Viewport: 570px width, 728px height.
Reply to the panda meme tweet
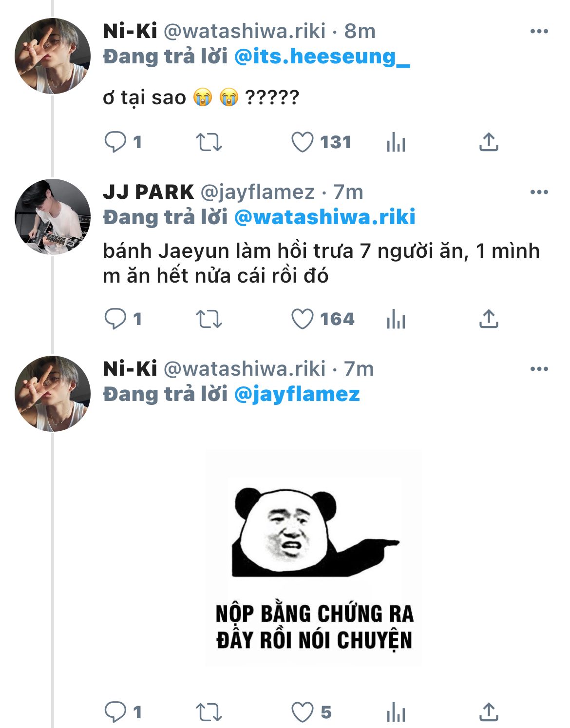115,712
